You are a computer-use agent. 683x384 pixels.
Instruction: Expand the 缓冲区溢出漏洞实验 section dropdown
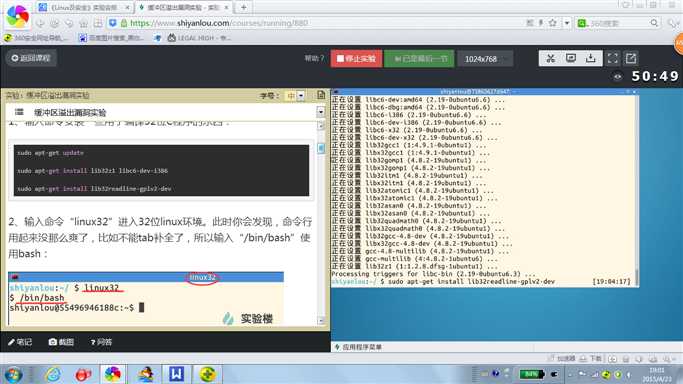tap(321, 112)
